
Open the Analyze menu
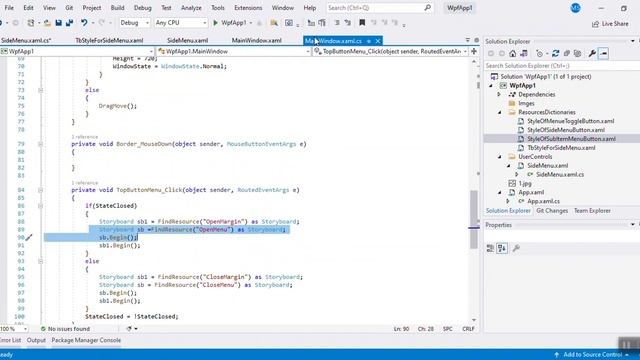(x=191, y=8)
